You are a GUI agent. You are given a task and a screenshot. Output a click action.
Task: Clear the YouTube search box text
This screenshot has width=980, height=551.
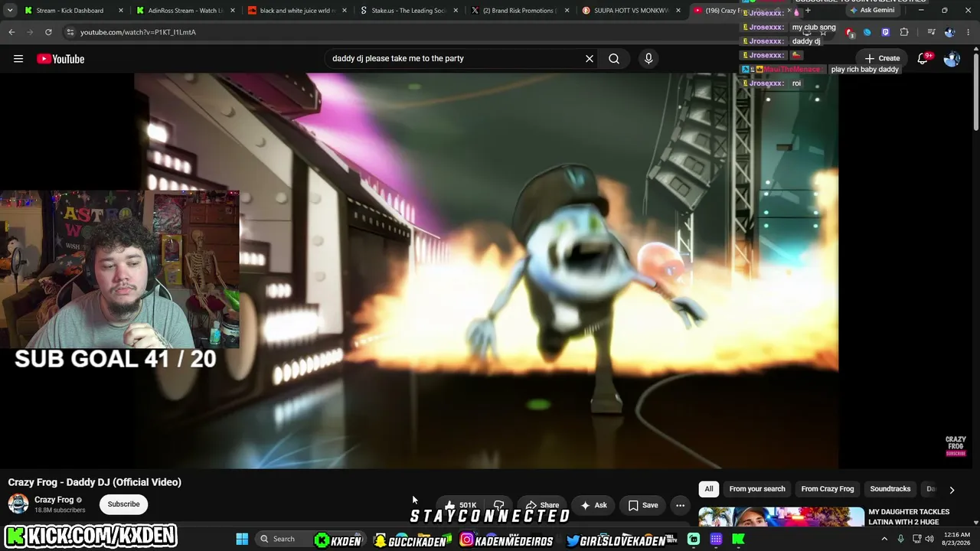590,58
